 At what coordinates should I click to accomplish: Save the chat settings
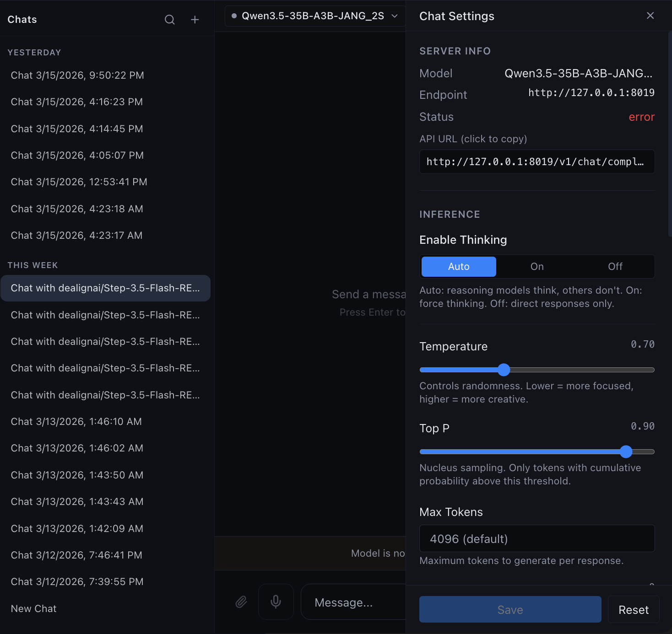click(x=510, y=610)
